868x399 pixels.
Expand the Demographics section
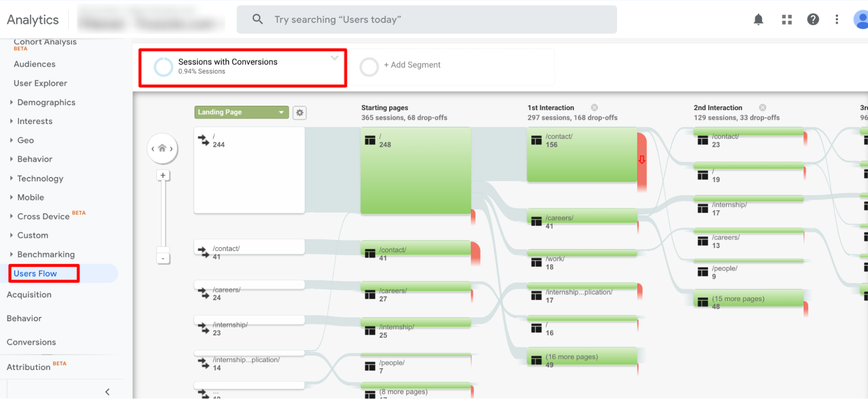(x=46, y=102)
